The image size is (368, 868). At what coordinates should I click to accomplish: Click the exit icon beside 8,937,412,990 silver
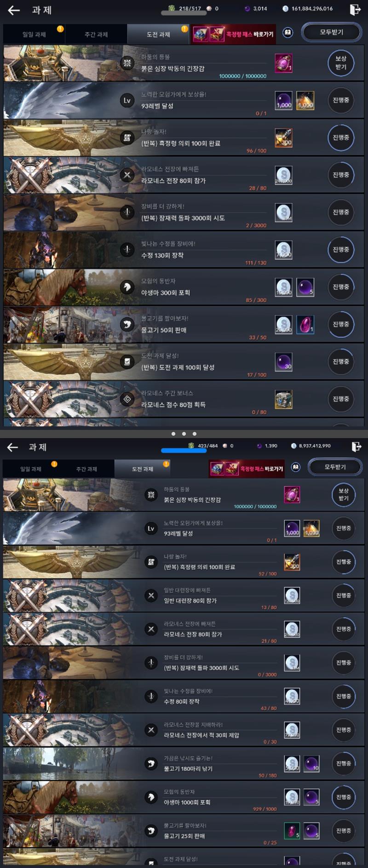(x=356, y=446)
